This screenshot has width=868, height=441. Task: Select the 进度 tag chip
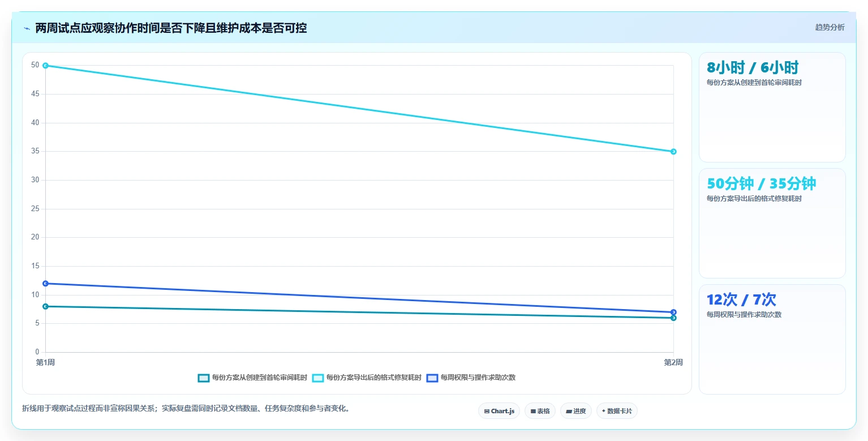(575, 411)
